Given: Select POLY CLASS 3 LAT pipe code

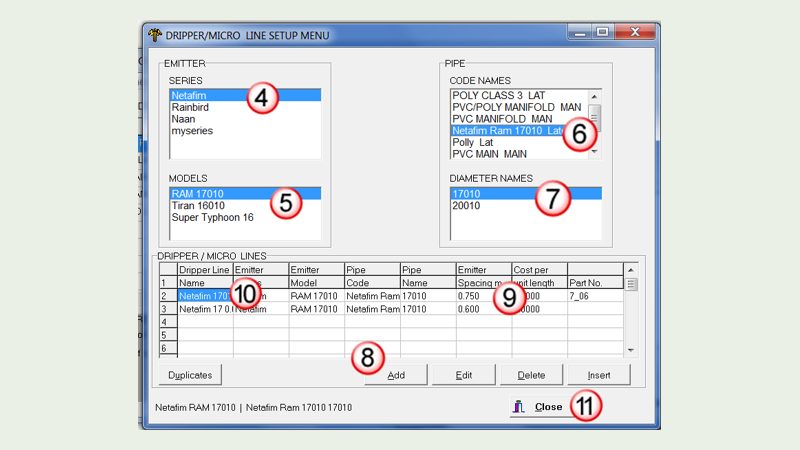Looking at the screenshot, I should 519,95.
